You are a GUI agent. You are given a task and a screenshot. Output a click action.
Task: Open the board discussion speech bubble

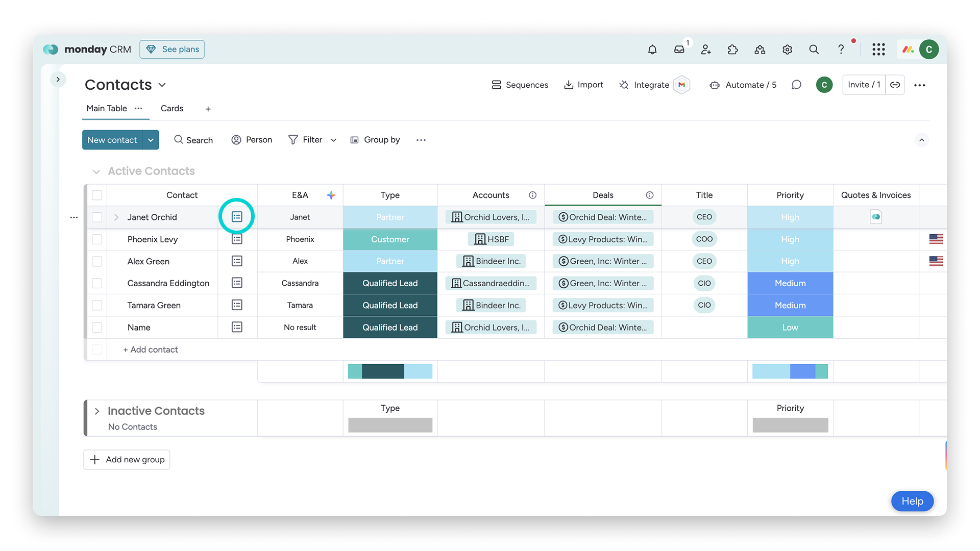(796, 85)
